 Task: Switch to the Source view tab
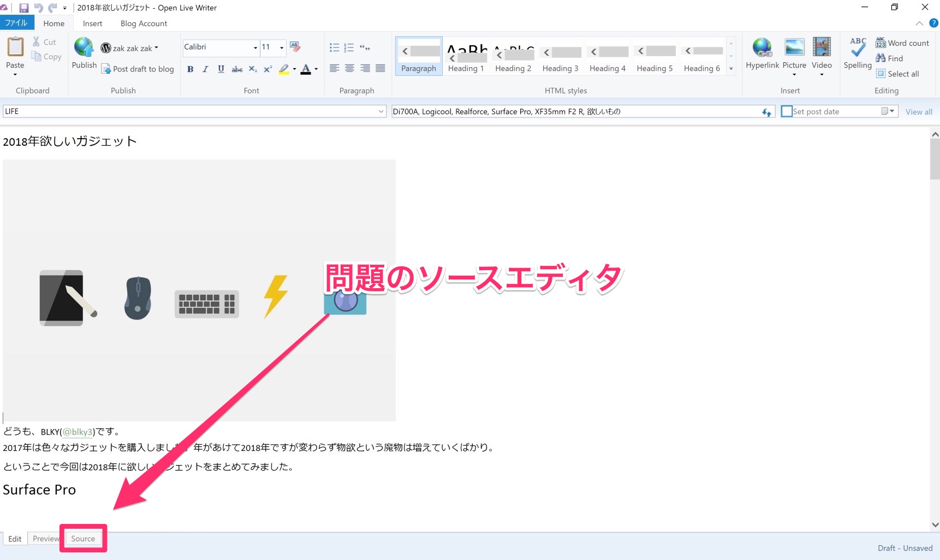[83, 539]
